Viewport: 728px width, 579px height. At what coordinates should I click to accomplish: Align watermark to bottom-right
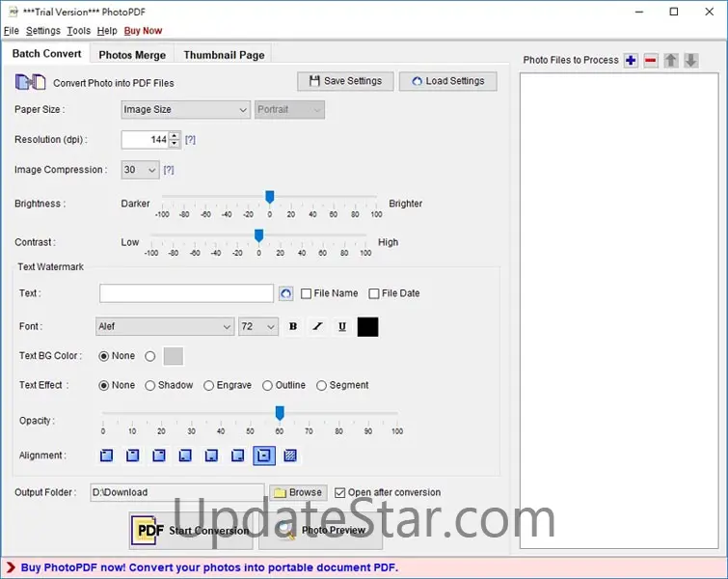pos(238,455)
